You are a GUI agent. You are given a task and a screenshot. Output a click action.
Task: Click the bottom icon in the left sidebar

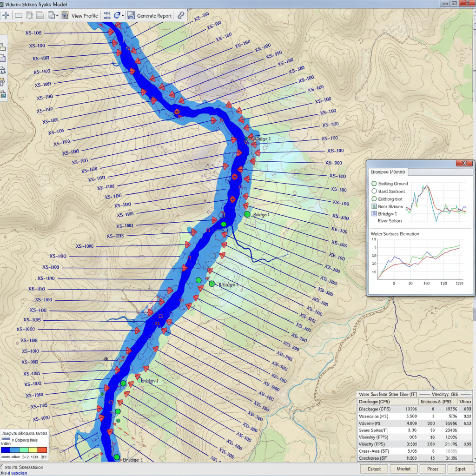3,94
